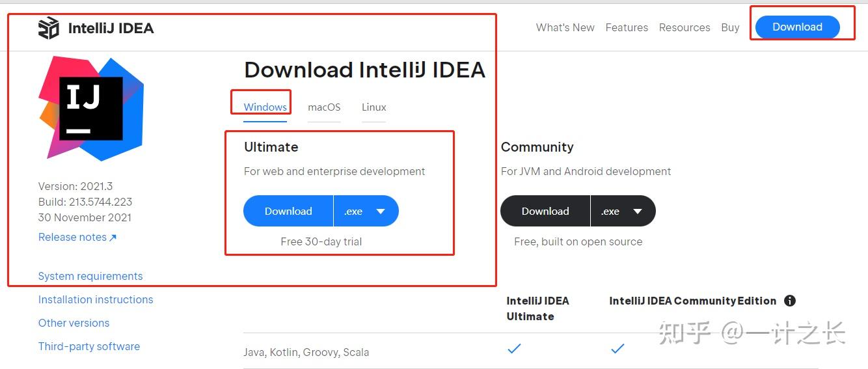Viewport: 868px width, 369px height.
Task: View the System requirements link
Action: (x=90, y=276)
